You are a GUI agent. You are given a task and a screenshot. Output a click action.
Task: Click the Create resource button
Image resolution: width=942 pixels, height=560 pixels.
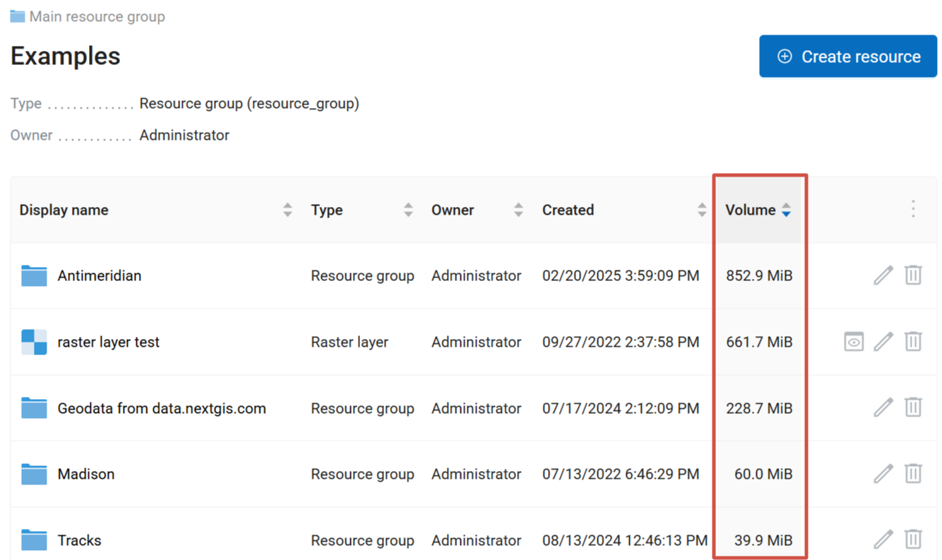(847, 56)
